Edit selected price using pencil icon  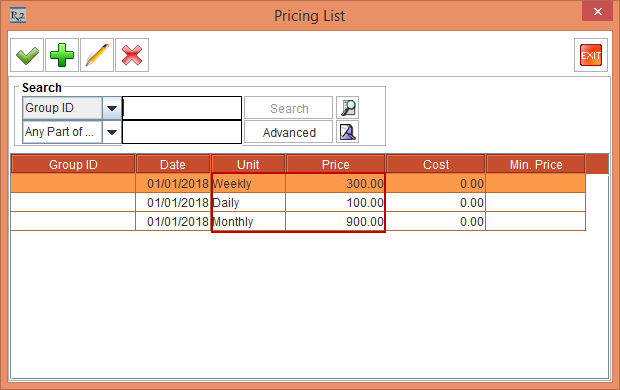tap(97, 55)
